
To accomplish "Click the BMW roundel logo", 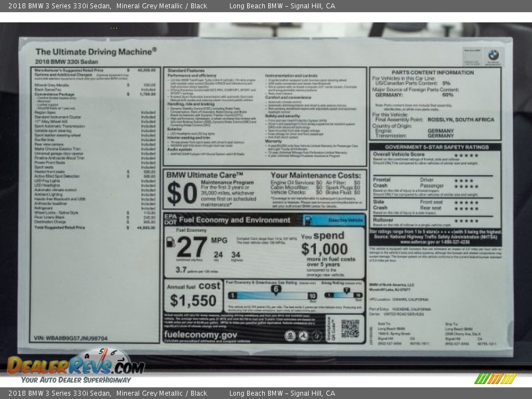I will (x=493, y=54).
